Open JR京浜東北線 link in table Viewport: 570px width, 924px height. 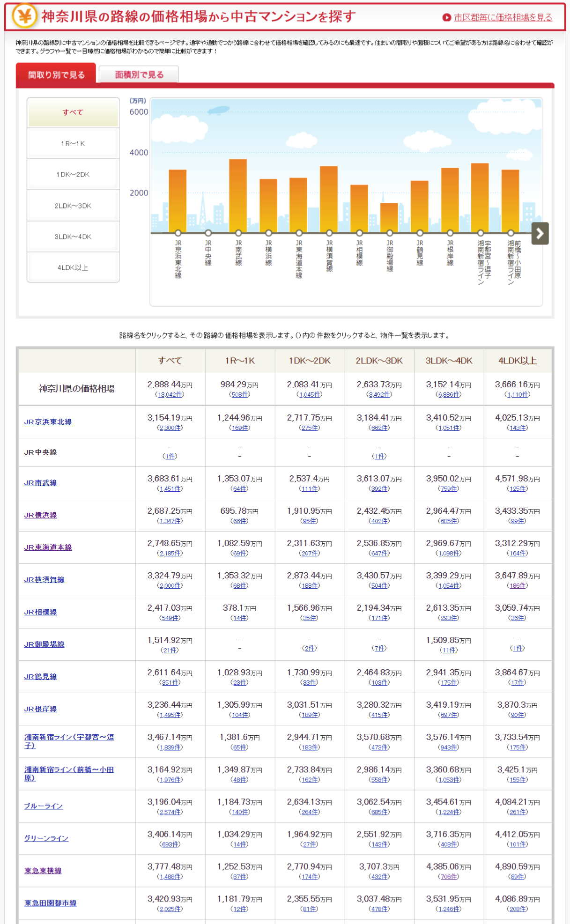point(48,421)
